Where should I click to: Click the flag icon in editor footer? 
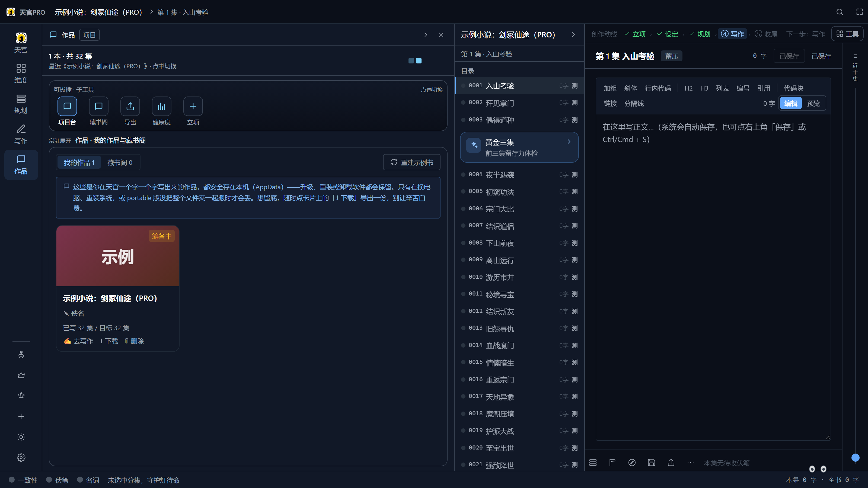[612, 463]
